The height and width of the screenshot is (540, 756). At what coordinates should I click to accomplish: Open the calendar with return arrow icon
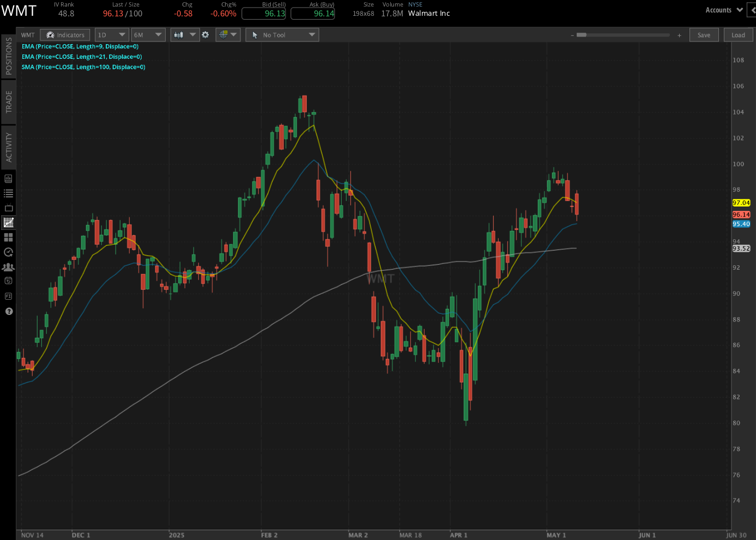8,281
